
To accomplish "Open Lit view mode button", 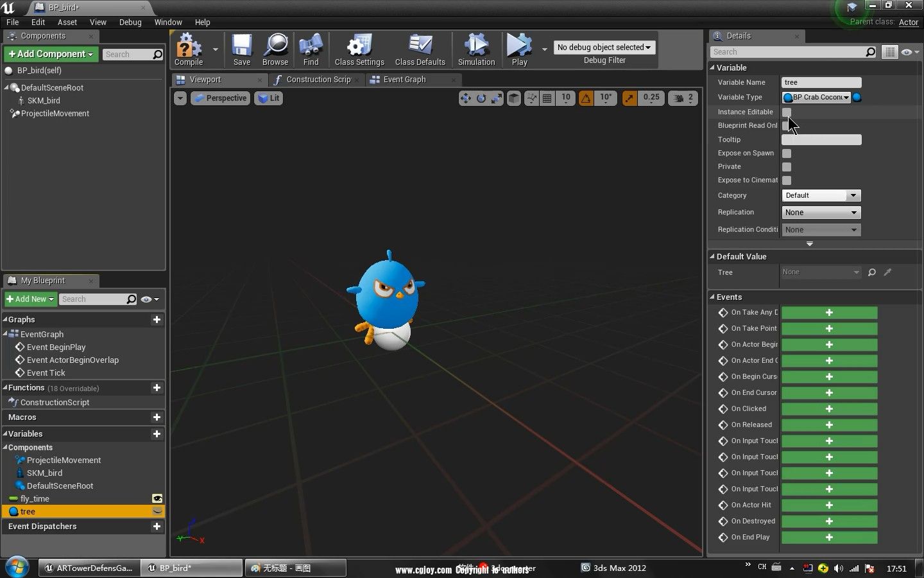I will click(x=268, y=98).
